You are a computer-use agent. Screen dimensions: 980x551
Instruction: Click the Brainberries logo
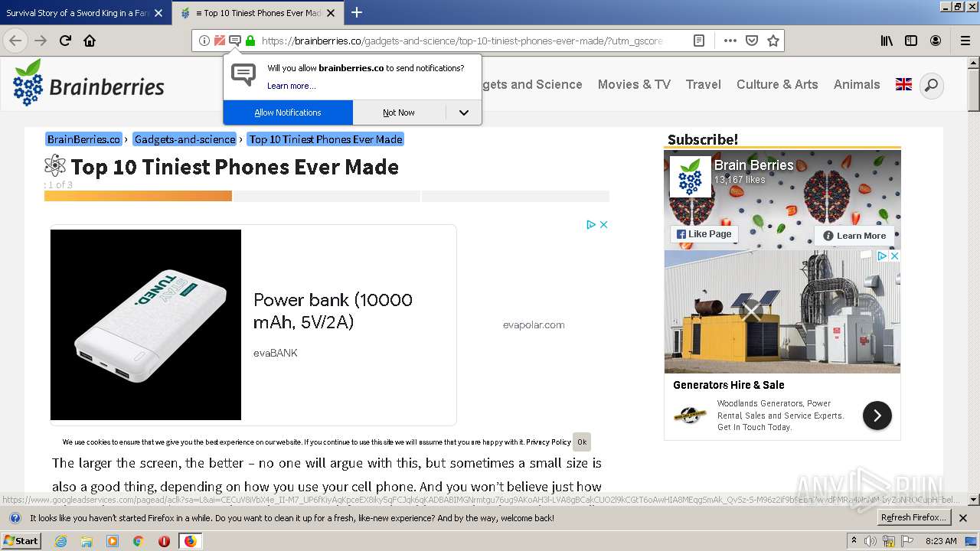coord(89,83)
